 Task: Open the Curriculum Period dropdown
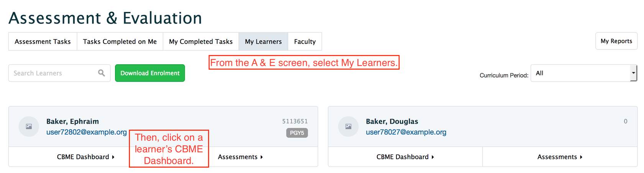point(583,73)
